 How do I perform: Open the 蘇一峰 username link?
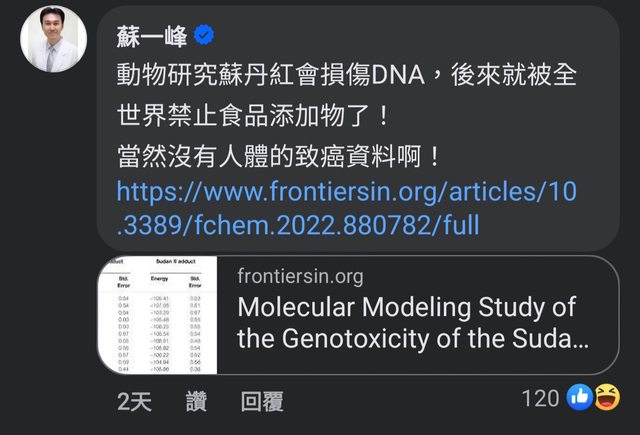(150, 36)
